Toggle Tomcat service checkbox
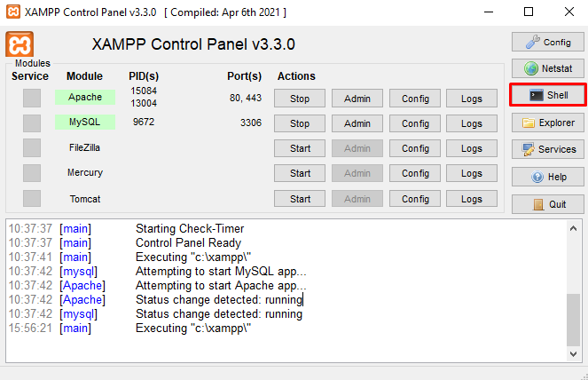The width and height of the screenshot is (588, 380). pos(32,198)
